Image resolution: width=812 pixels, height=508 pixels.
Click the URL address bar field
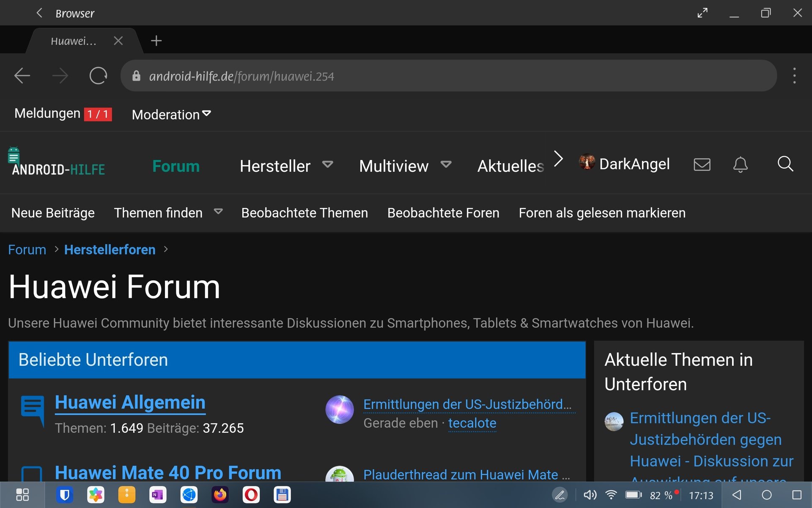click(448, 76)
